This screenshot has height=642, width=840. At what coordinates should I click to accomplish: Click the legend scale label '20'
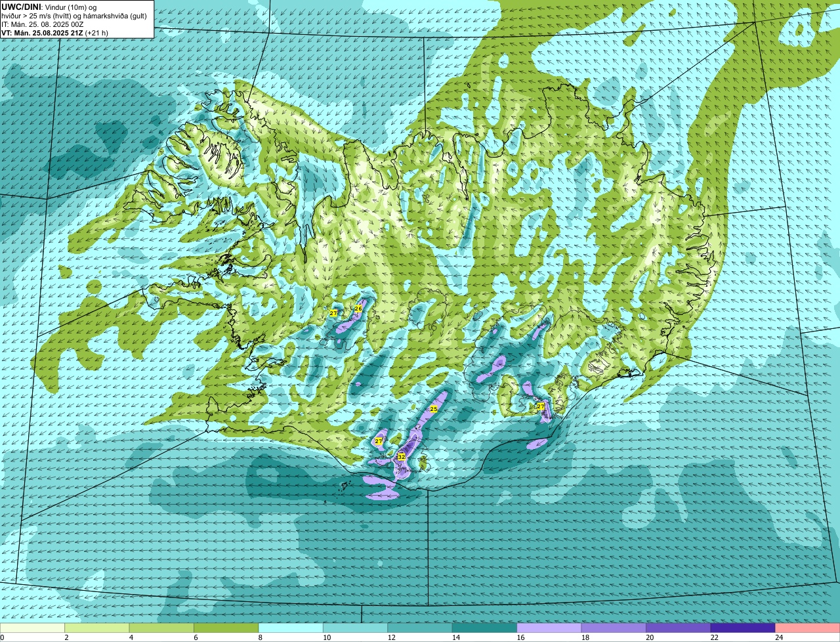tap(649, 637)
